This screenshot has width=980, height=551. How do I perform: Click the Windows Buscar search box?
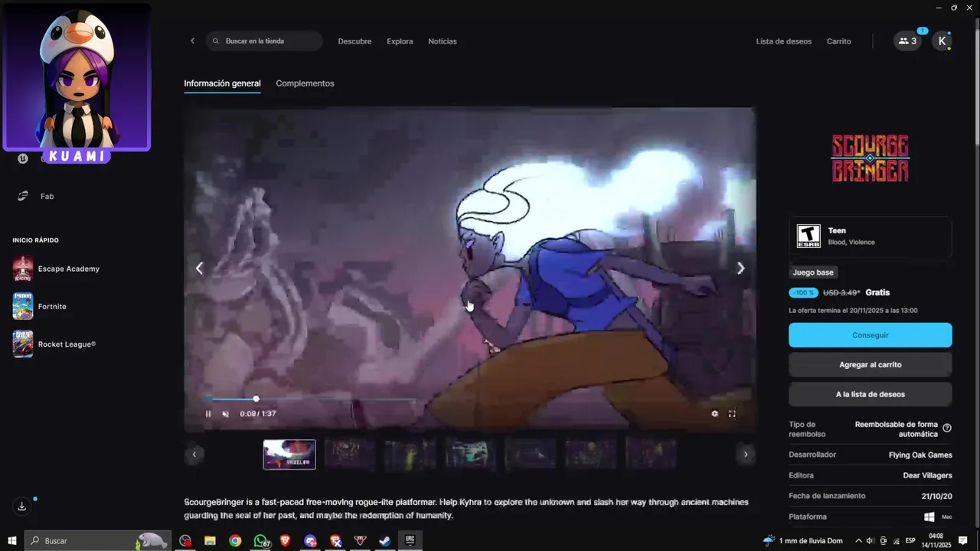click(97, 541)
